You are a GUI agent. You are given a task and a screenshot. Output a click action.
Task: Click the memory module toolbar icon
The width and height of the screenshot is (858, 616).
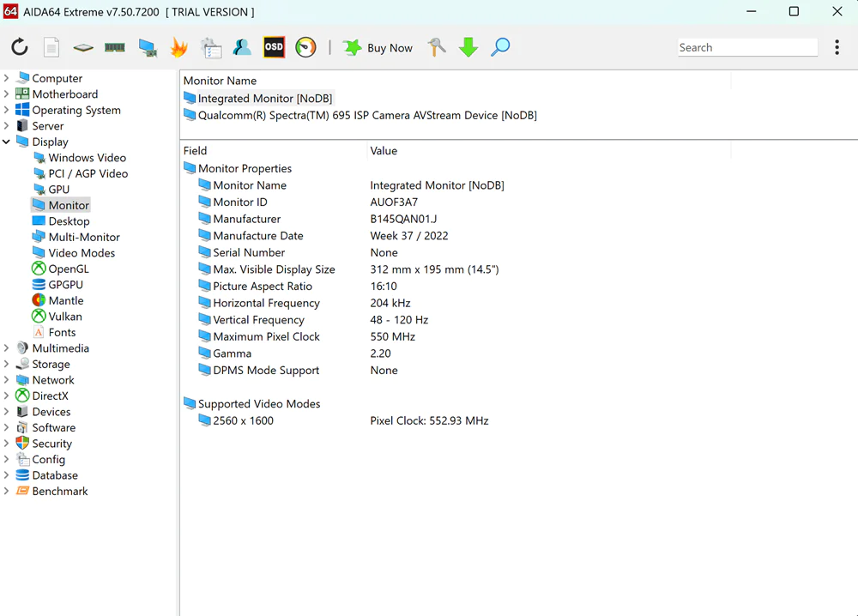115,47
